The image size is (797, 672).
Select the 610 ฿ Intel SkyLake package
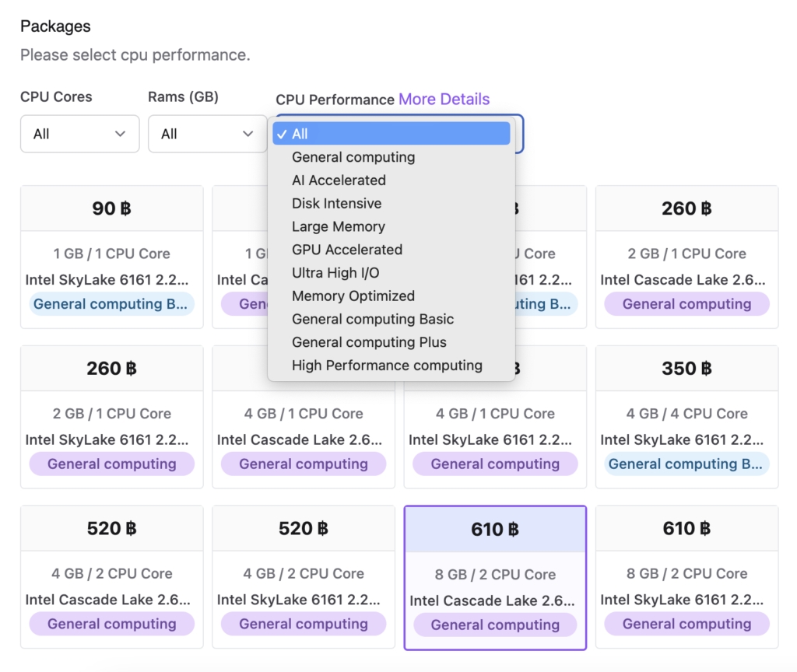(x=686, y=576)
